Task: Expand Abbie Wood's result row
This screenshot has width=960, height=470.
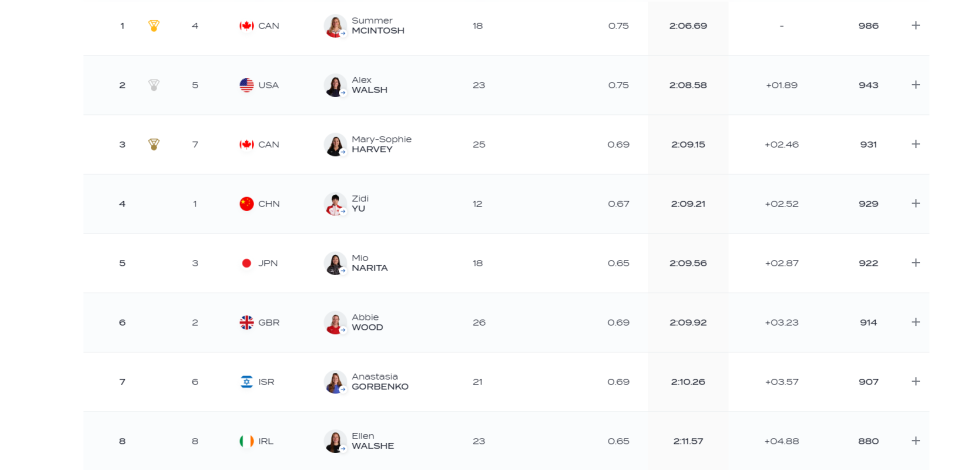Action: (x=916, y=322)
